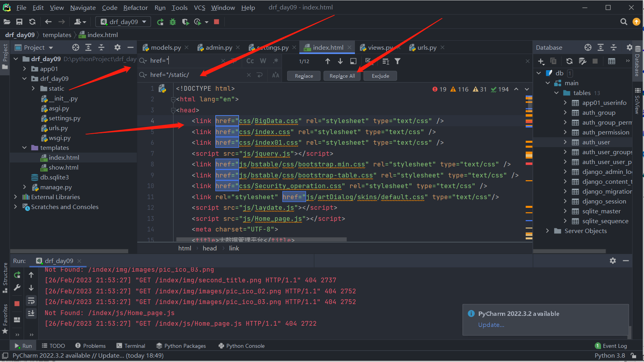Screen dimensions: 644x362
Task: Open the VCS menu
Action: [200, 7]
